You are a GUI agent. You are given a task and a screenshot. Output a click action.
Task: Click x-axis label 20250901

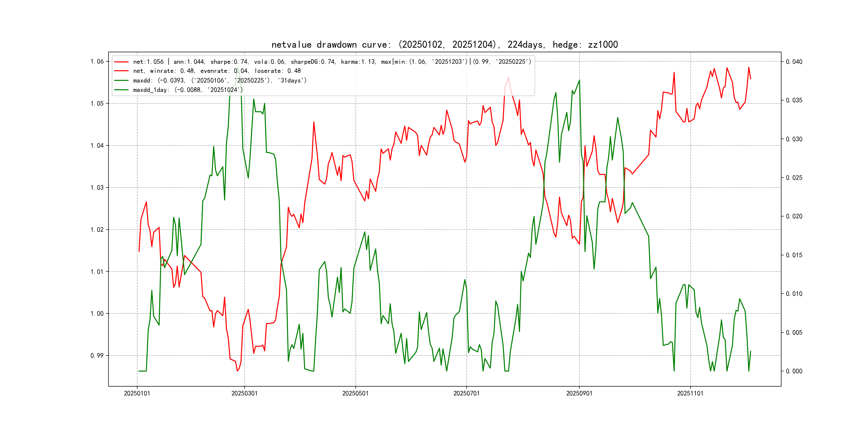click(x=579, y=393)
